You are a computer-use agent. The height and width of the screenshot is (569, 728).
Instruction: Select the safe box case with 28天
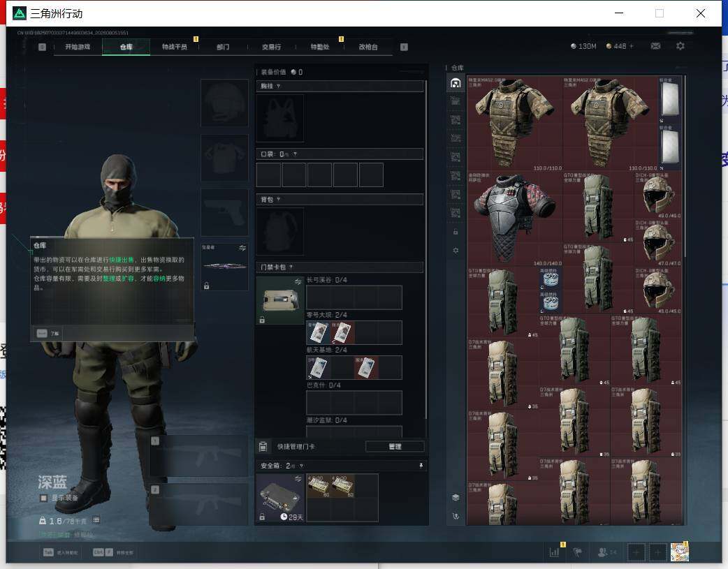[280, 498]
